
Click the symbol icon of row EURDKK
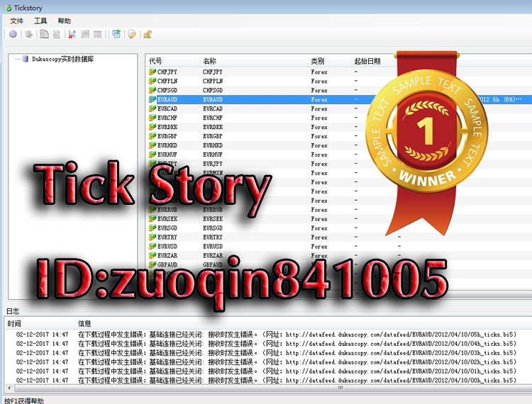point(153,127)
